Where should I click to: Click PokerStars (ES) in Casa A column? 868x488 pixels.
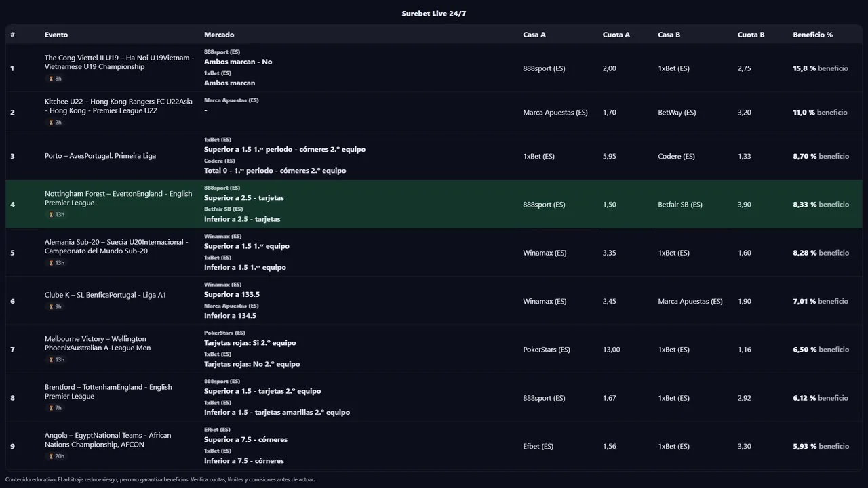[546, 350]
